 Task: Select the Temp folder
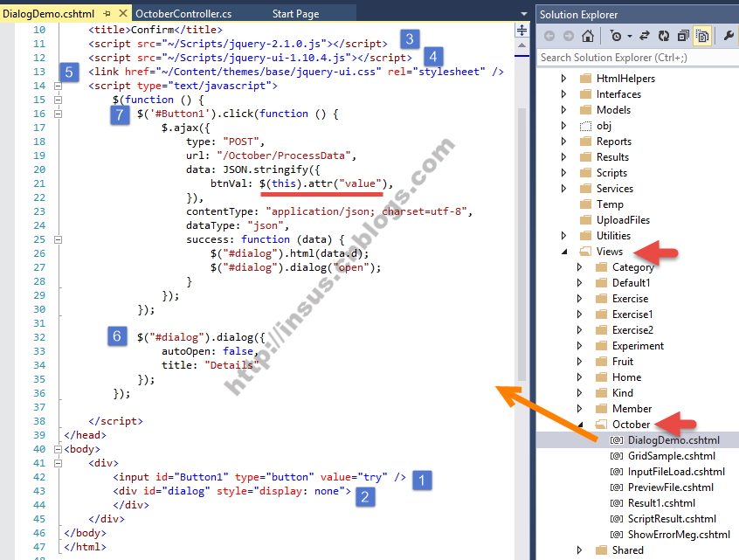click(x=610, y=204)
